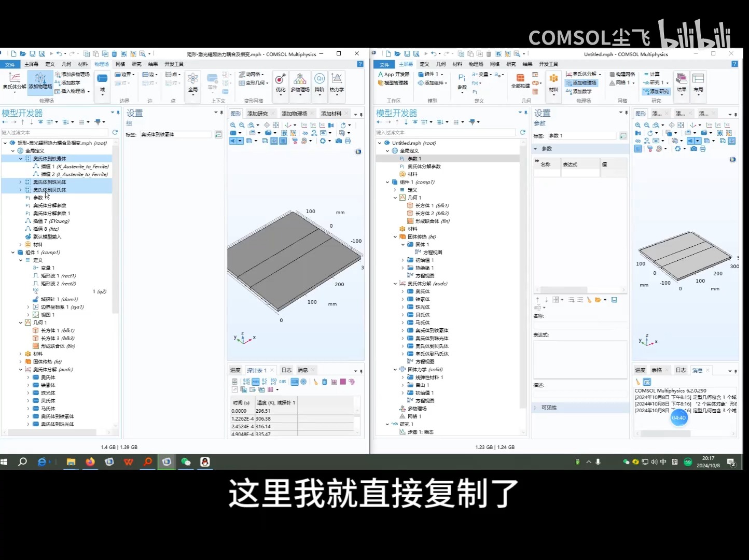Select 插值 1 (K_Austenite_to_Ferrite) in left tree
Screen dimensions: 749x560
[71, 166]
